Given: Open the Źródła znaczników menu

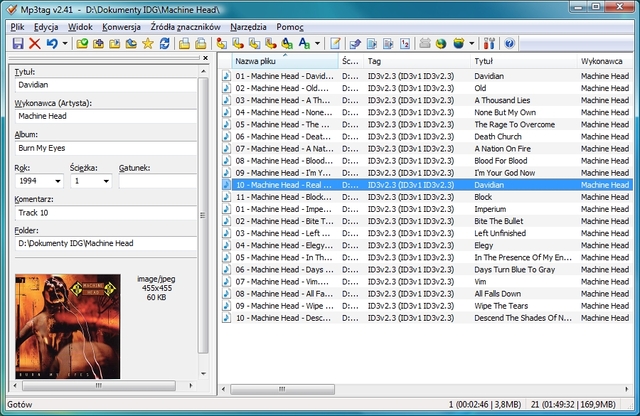Looking at the screenshot, I should (x=185, y=27).
